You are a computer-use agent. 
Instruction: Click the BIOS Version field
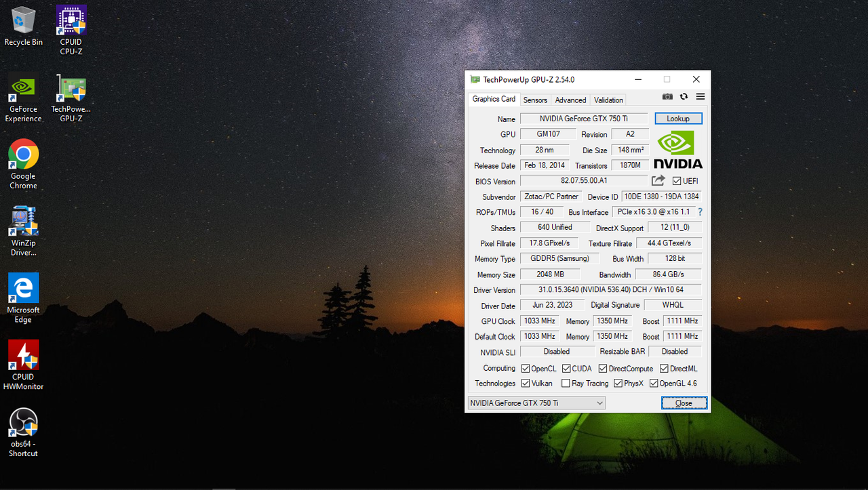pos(584,181)
